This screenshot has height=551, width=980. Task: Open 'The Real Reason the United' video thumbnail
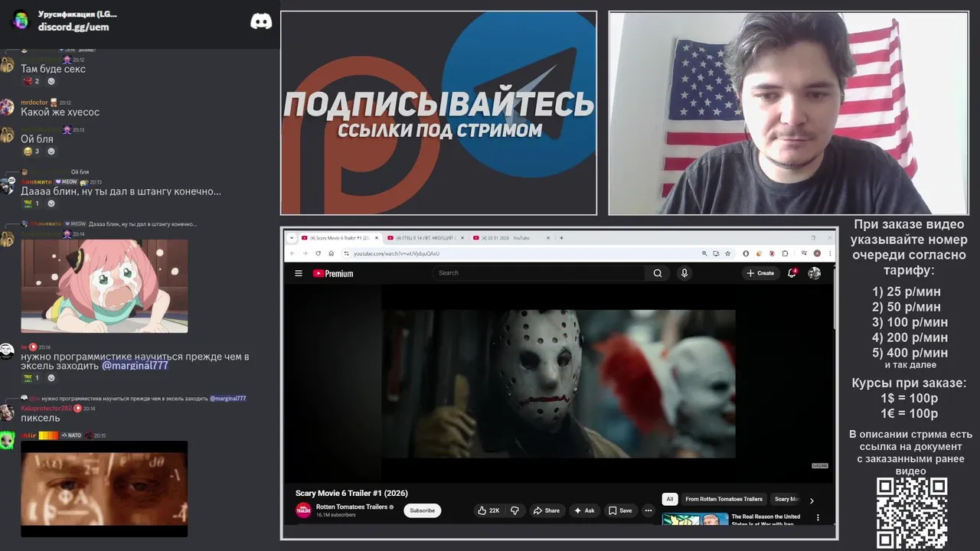(694, 520)
